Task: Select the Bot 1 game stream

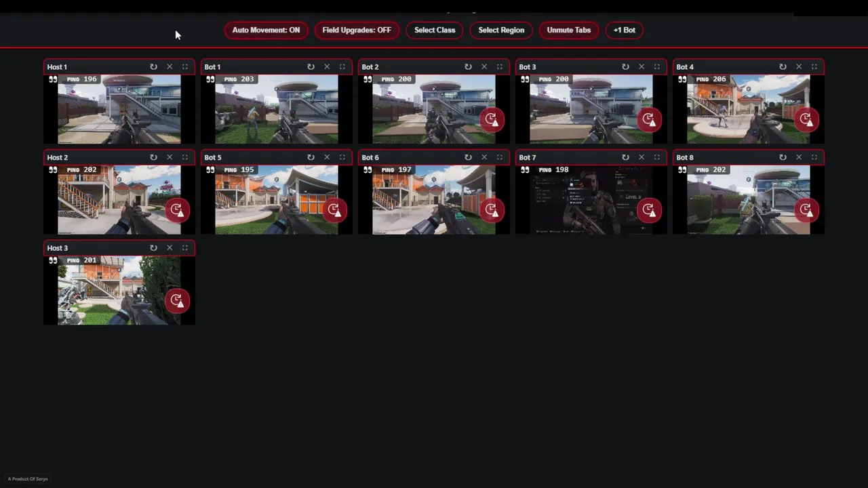Action: [277, 109]
